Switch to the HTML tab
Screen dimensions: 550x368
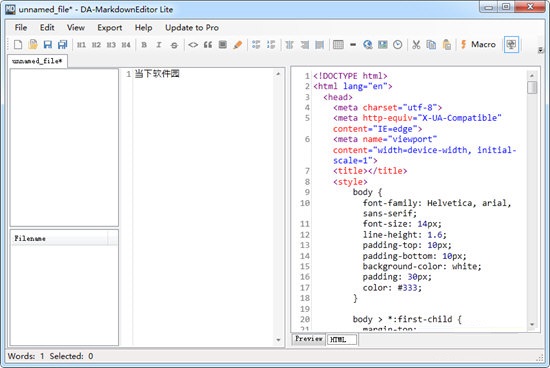coord(342,340)
